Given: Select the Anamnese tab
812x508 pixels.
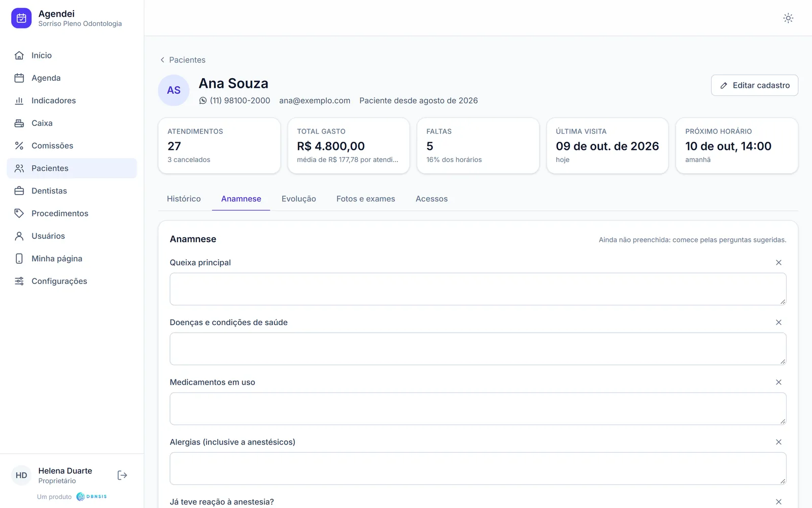Looking at the screenshot, I should coord(241,199).
